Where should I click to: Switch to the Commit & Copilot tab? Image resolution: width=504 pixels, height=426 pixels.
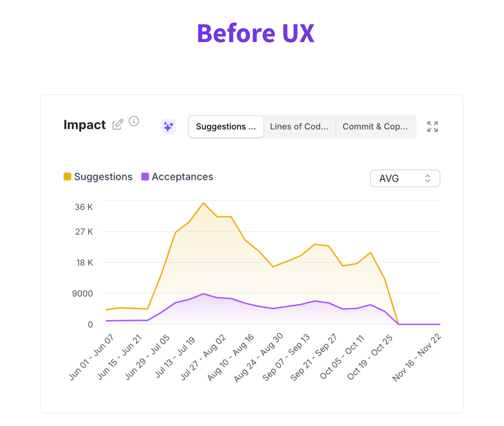tap(375, 127)
